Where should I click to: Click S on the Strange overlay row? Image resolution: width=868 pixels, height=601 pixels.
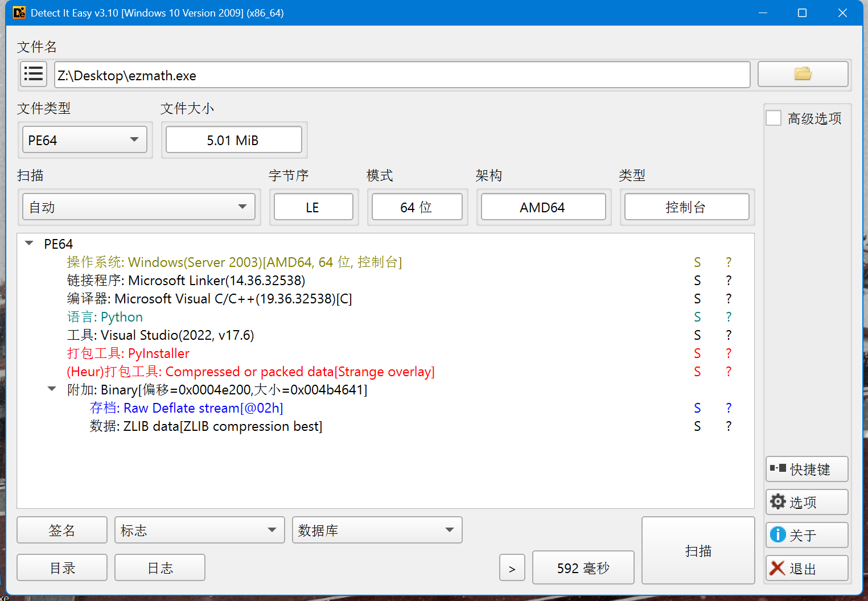point(697,372)
